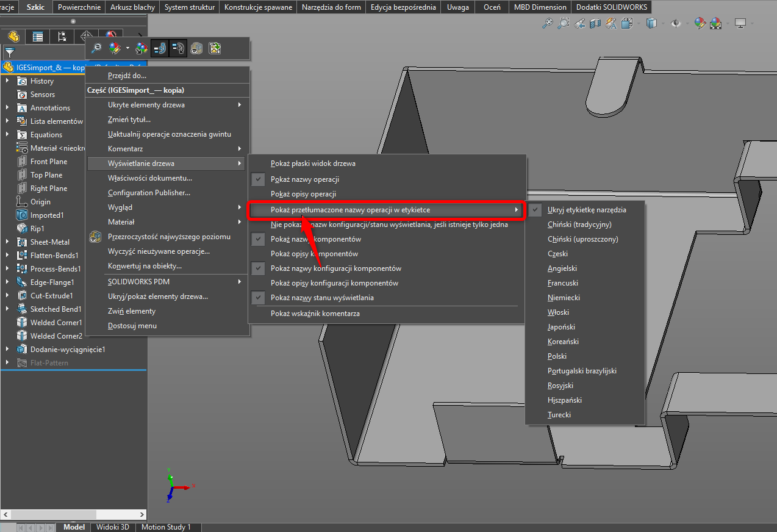The width and height of the screenshot is (777, 532).
Task: Switch to the 'Arkusz blachy' ribbon tab
Action: click(x=133, y=7)
